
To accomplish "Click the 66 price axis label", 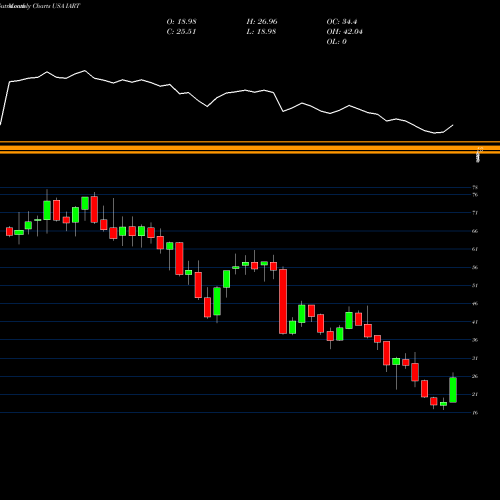I will pyautogui.click(x=475, y=231).
